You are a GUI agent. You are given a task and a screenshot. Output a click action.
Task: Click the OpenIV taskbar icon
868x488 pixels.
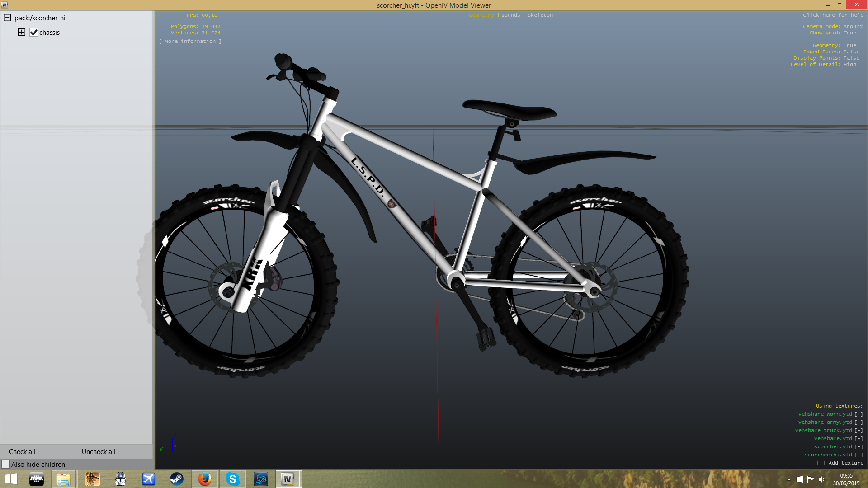[x=288, y=479]
